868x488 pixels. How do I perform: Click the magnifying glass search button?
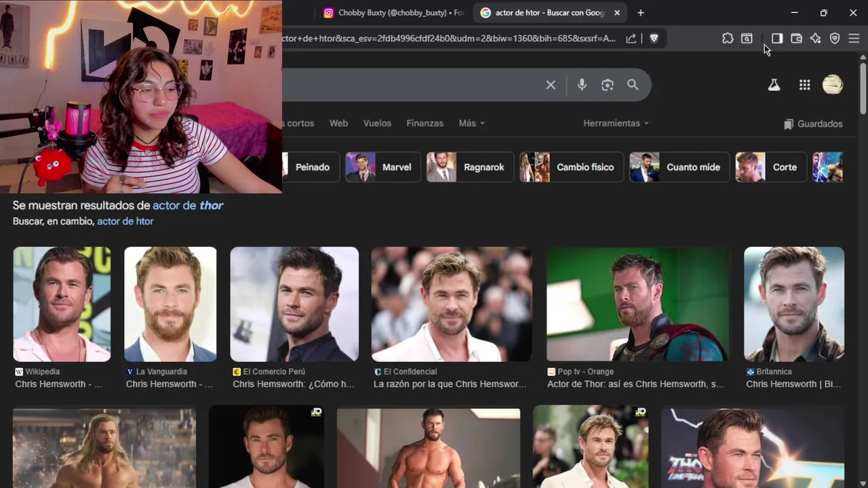tap(633, 85)
